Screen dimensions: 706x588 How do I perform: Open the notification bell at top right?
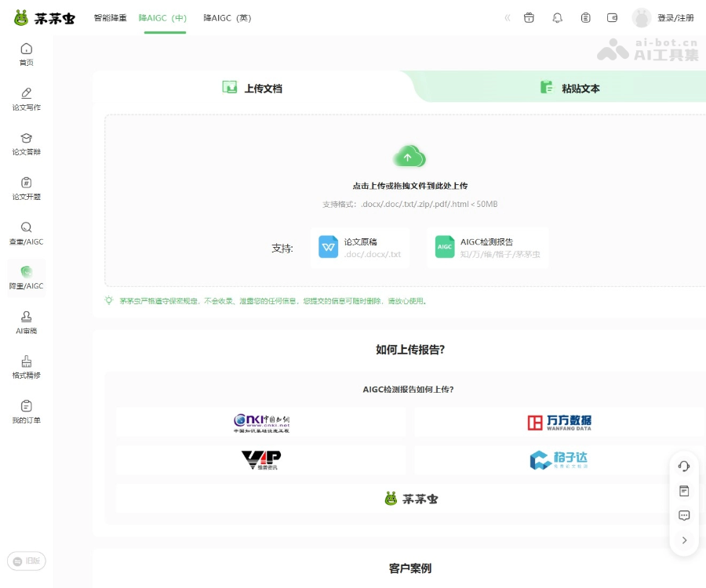coord(557,17)
